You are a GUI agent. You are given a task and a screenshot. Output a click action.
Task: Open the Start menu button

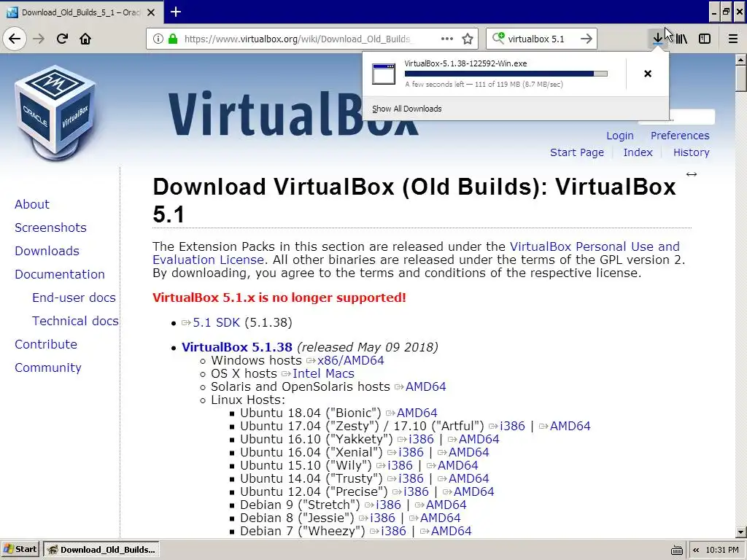coord(20,549)
